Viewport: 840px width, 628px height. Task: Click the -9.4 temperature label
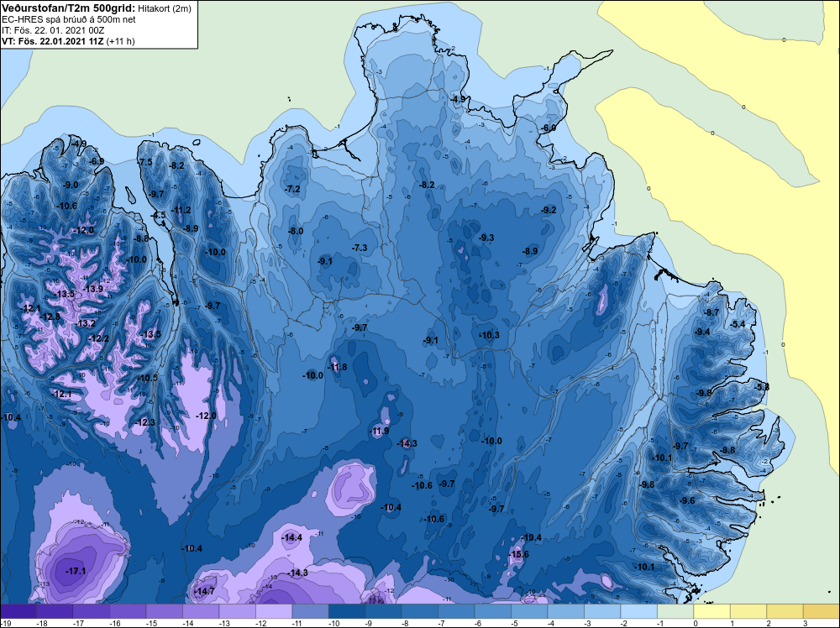[x=702, y=332]
